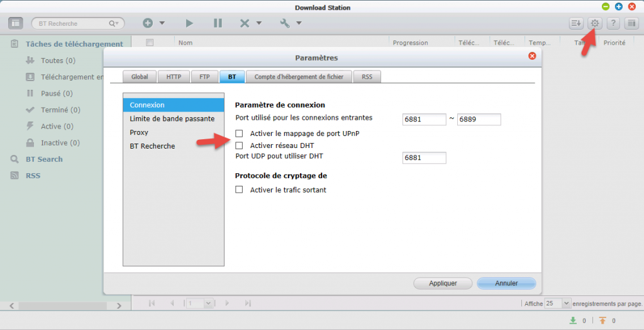Enable Activer le mappage de port UPnP
The height and width of the screenshot is (330, 644).
pyautogui.click(x=239, y=134)
